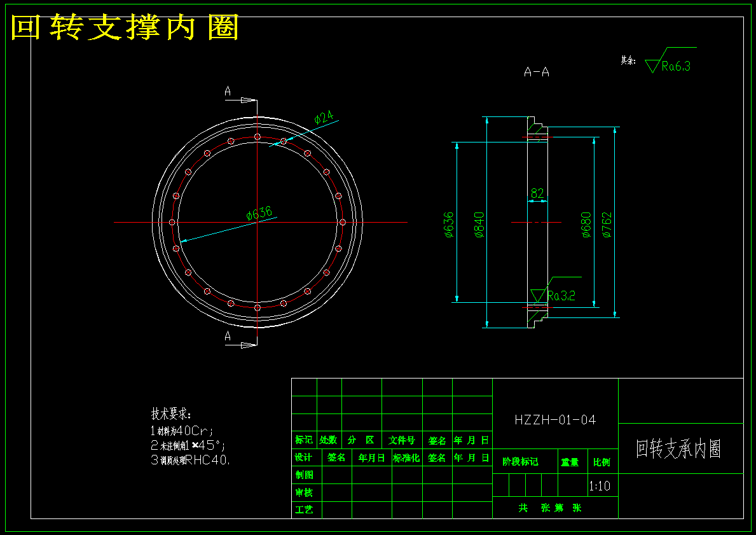This screenshot has height=535, width=756.
Task: Select the chamfer note 1×45°
Action: click(188, 445)
